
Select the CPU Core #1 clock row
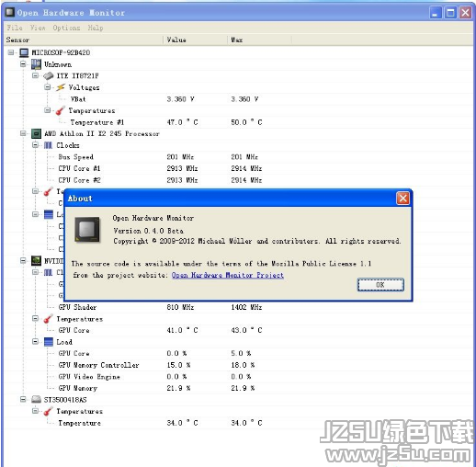(x=239, y=168)
